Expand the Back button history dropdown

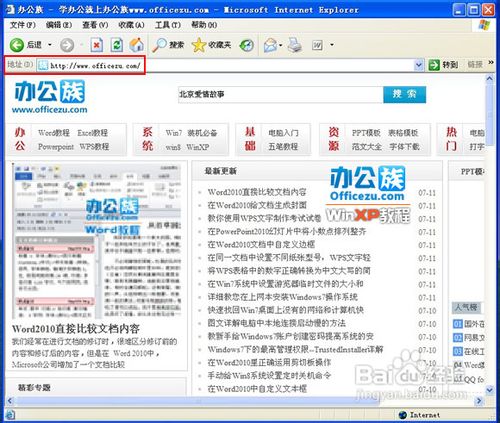(x=50, y=45)
